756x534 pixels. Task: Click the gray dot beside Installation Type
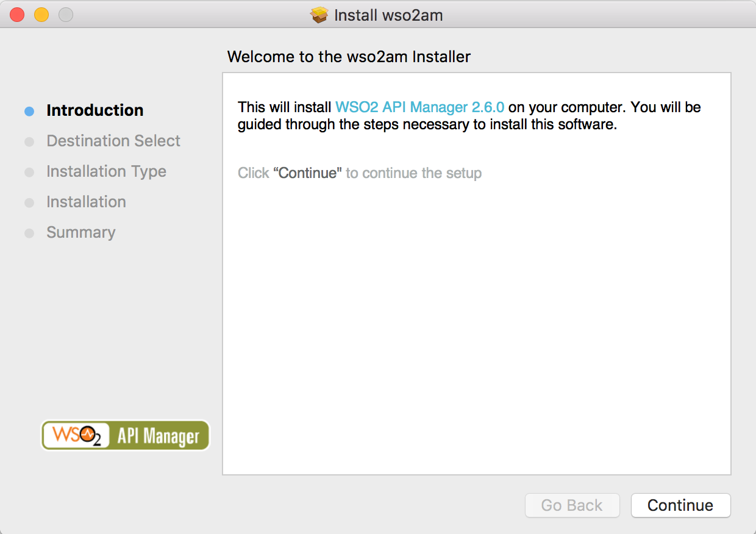coord(29,171)
